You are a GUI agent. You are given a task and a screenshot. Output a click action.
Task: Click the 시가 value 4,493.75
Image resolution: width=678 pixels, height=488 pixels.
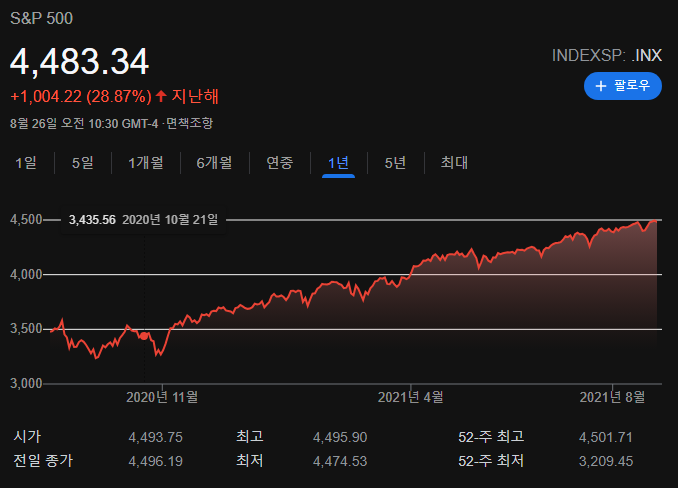click(156, 437)
